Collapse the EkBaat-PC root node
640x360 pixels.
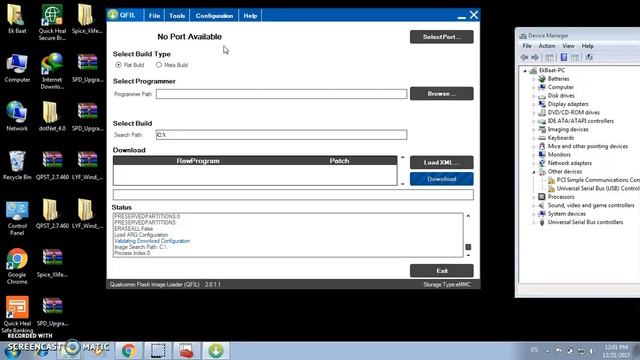pyautogui.click(x=525, y=71)
